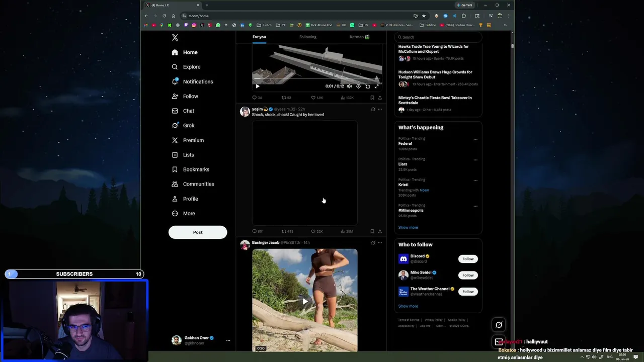
Task: Toggle picture-in-picture on the top video
Action: pos(367,86)
